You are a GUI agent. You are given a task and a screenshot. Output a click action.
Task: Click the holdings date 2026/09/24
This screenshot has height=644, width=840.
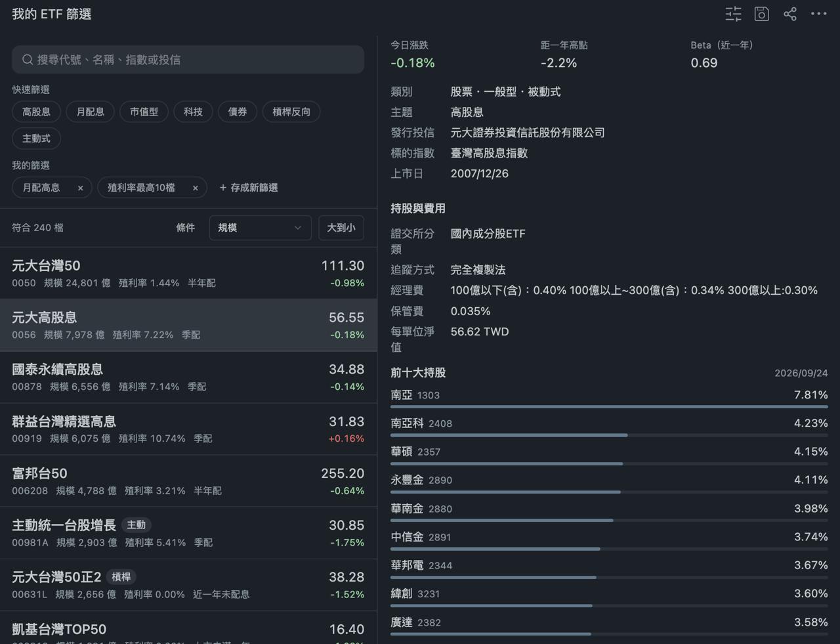(x=801, y=373)
